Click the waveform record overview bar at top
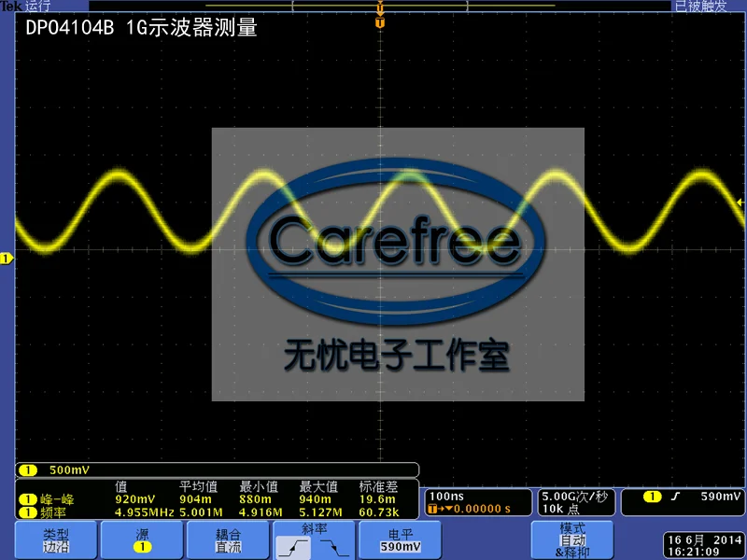747x560 pixels. 380,6
